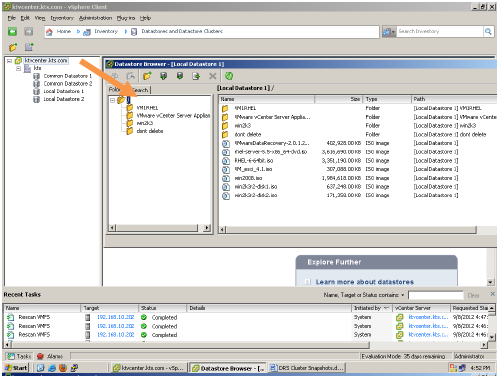The image size is (497, 376).
Task: Click the Windows Start button
Action: [x=16, y=368]
